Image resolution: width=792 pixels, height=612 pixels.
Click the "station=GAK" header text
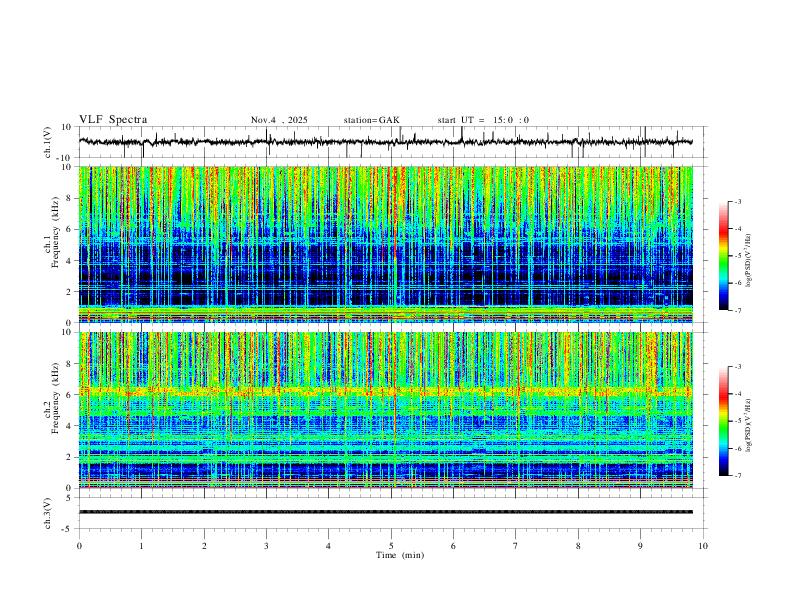371,120
